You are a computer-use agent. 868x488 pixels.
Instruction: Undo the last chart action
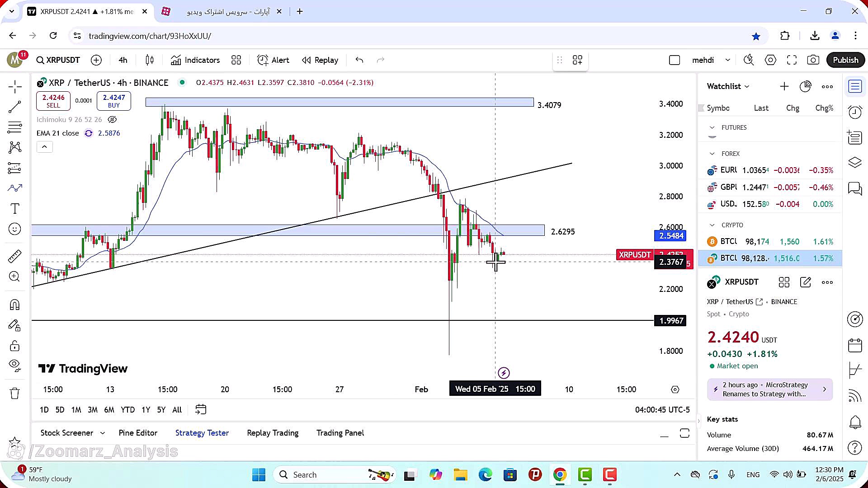click(359, 60)
